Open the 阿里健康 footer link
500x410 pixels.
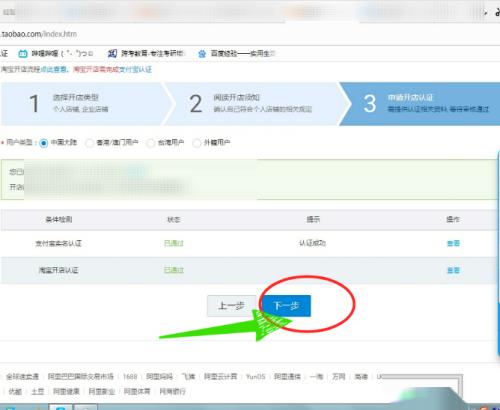coord(66,391)
